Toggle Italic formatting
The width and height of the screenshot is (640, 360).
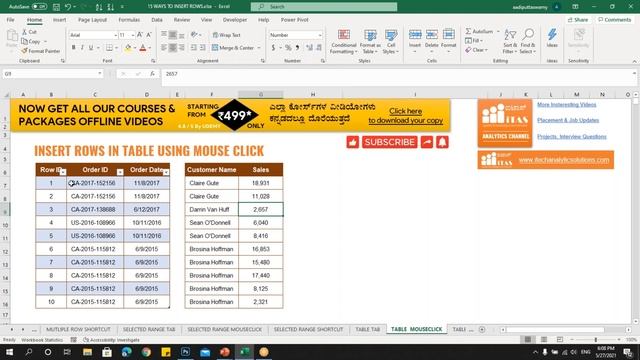[82, 48]
